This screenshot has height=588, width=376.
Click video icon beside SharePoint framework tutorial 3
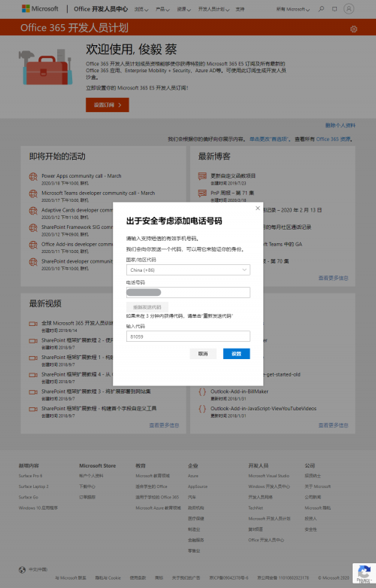[x=33, y=392]
